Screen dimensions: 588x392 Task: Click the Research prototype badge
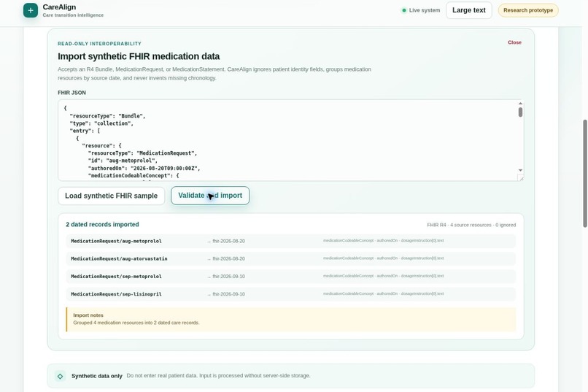(528, 10)
